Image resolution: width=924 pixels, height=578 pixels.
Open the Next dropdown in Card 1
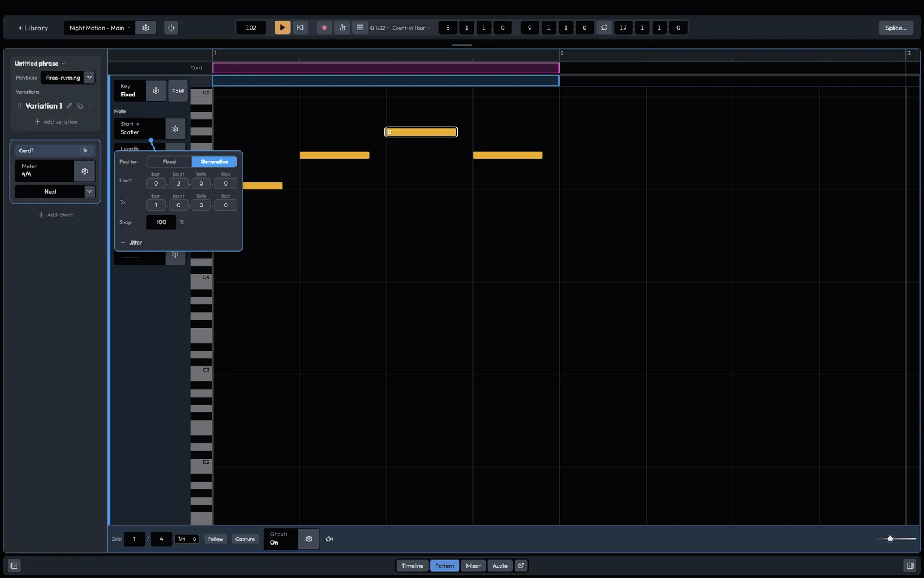point(55,191)
